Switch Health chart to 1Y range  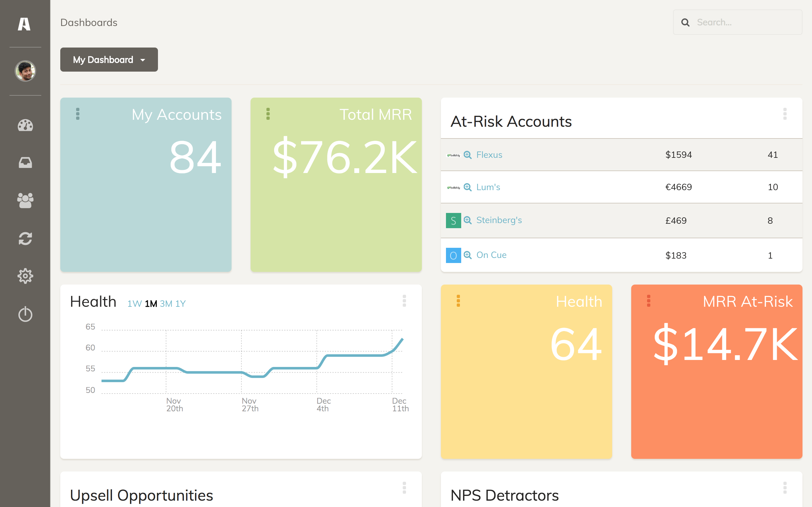click(180, 304)
